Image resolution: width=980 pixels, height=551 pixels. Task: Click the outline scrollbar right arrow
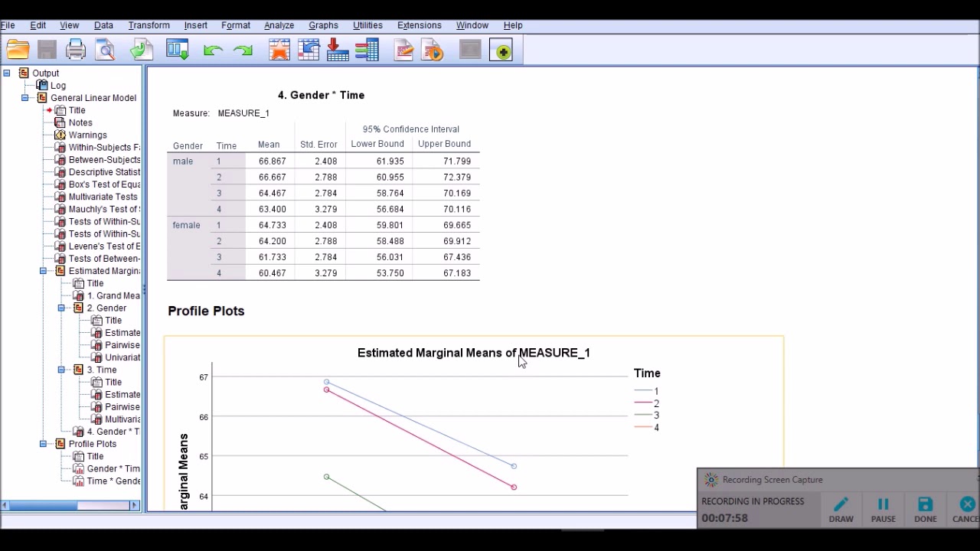pyautogui.click(x=135, y=505)
